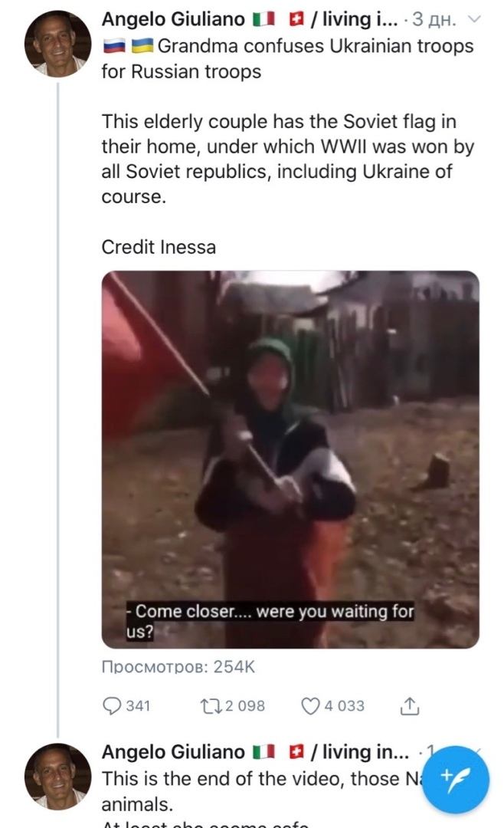This screenshot has height=828, width=504.
Task: Click the 4 033 likes count
Action: [344, 705]
